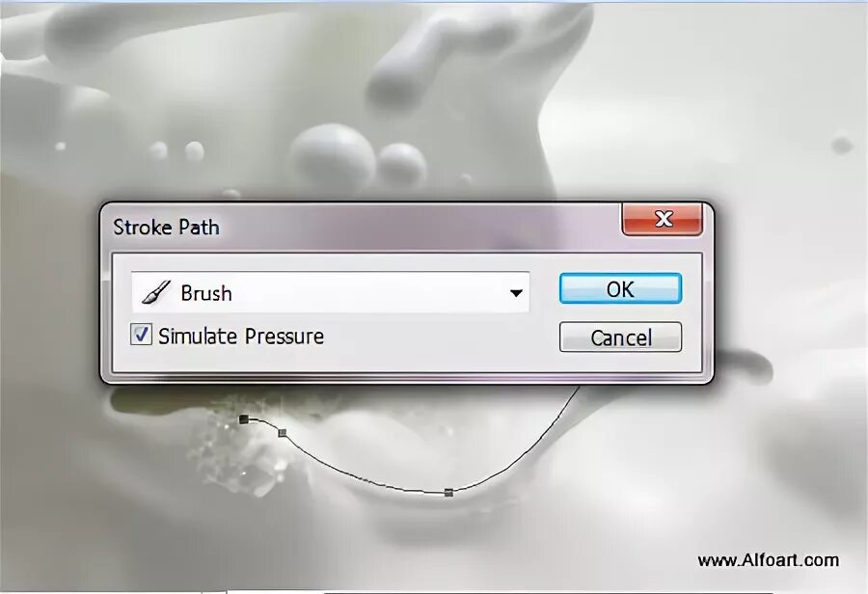Cancel the Stroke Path dialog
This screenshot has width=868, height=594.
[x=620, y=337]
